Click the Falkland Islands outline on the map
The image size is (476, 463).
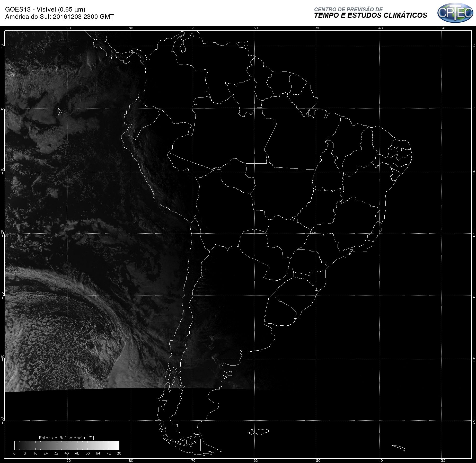(258, 431)
